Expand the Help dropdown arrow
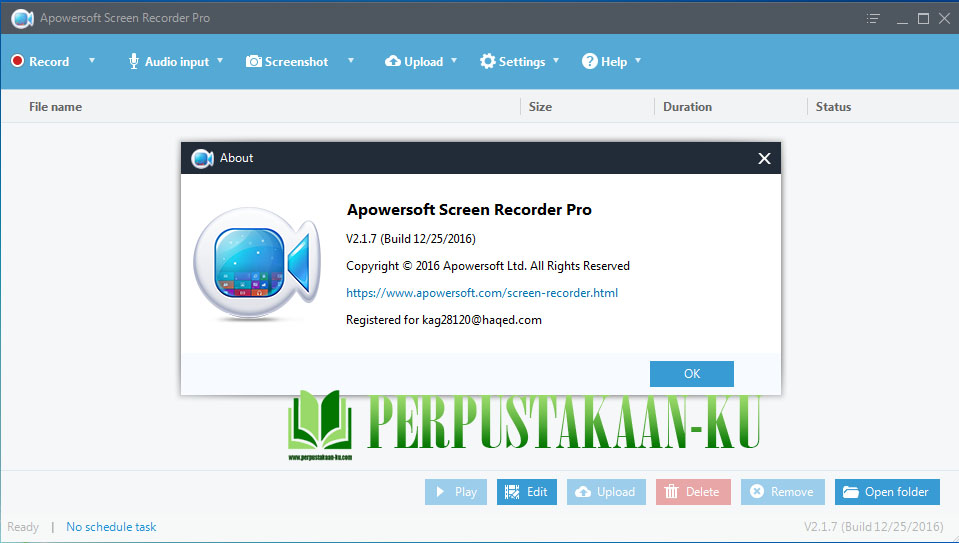959x543 pixels. point(638,61)
